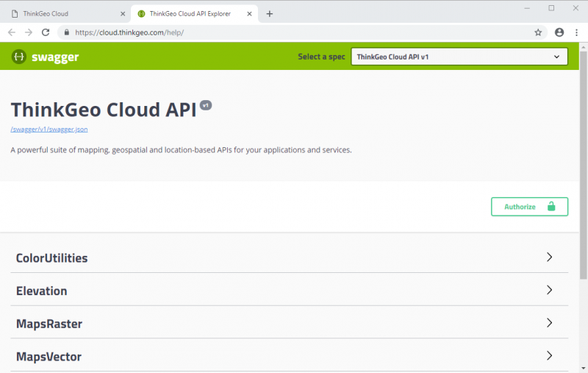The height and width of the screenshot is (373, 588).
Task: Open the /swagger/v1/swagger.json link
Action: tap(49, 129)
